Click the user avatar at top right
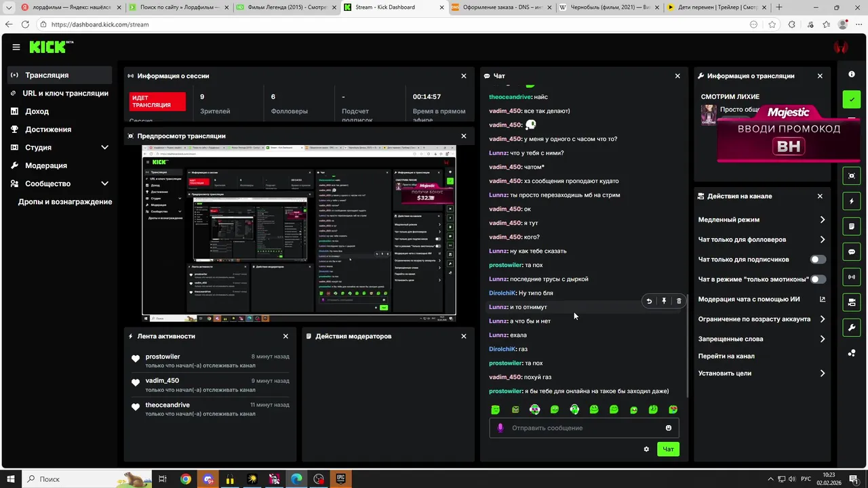The width and height of the screenshot is (868, 488). pos(841,47)
